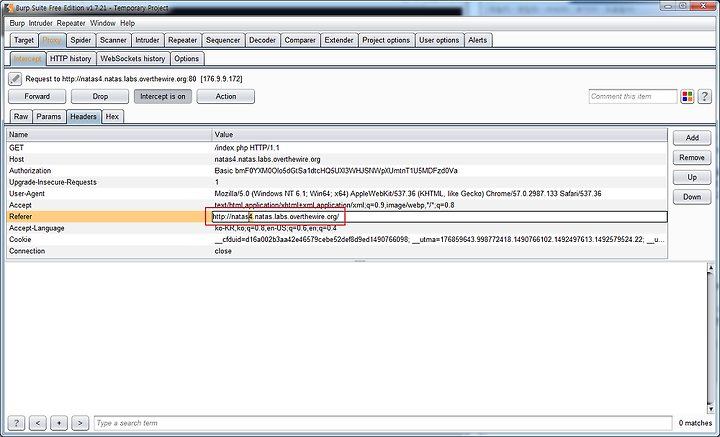720x437 pixels.
Task: Open the HTTP history sub-tab
Action: tap(71, 59)
